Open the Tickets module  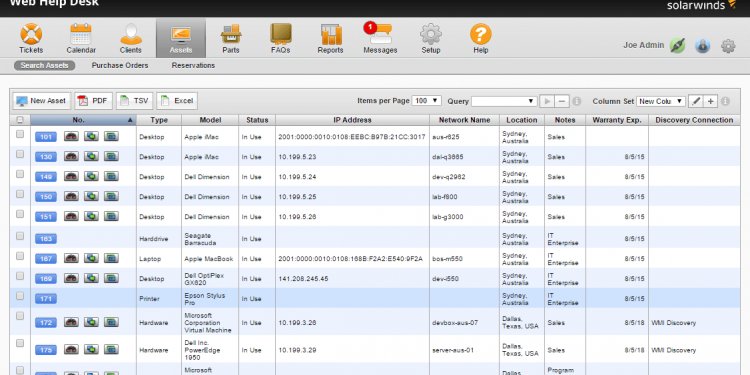pyautogui.click(x=31, y=38)
